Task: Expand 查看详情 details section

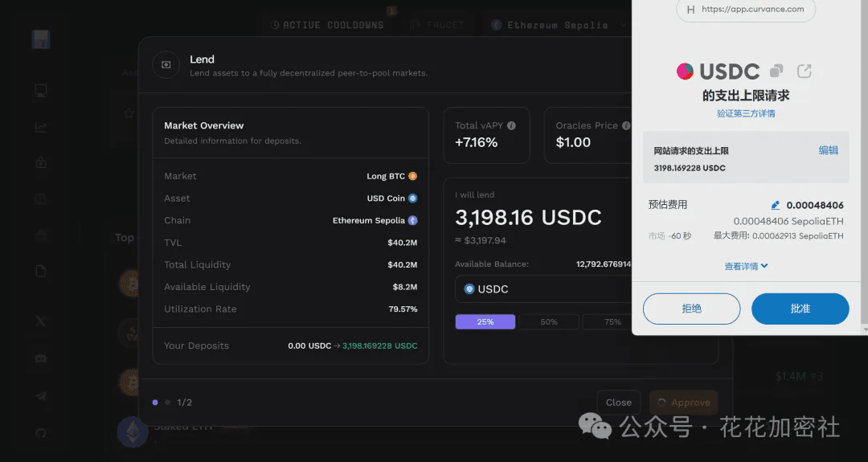Action: coord(747,266)
